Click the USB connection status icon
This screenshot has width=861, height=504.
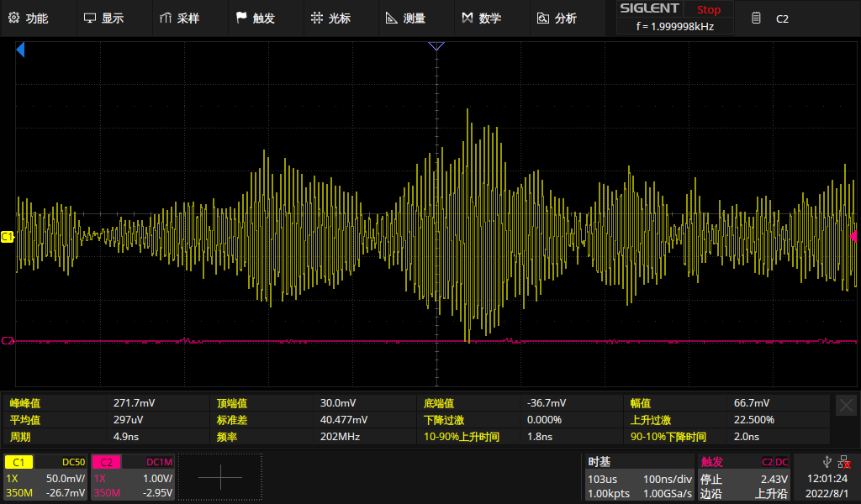(x=827, y=461)
